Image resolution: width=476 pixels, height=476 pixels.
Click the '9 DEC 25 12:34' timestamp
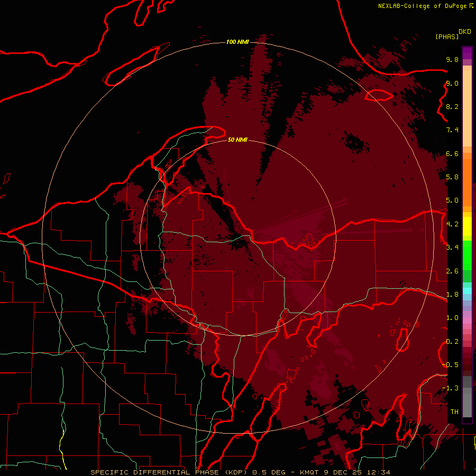click(358, 472)
